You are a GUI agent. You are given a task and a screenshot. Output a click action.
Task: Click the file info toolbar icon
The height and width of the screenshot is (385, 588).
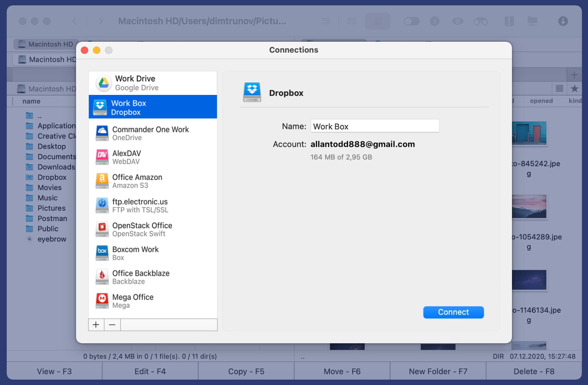435,21
